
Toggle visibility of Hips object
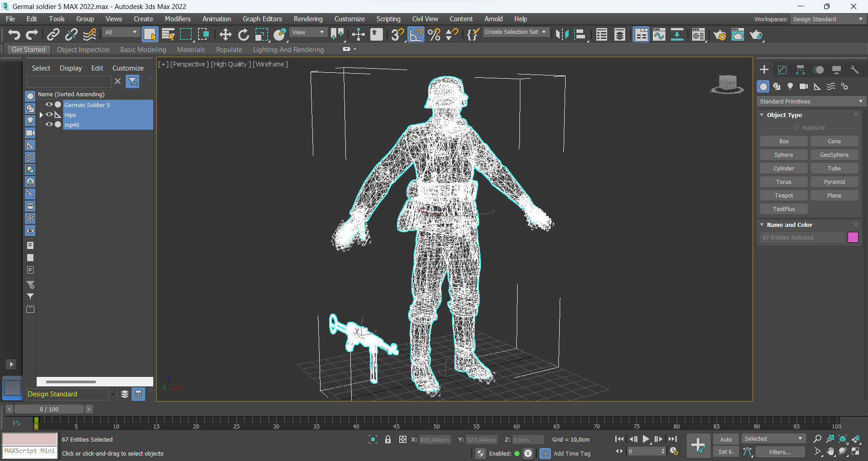[x=49, y=114]
